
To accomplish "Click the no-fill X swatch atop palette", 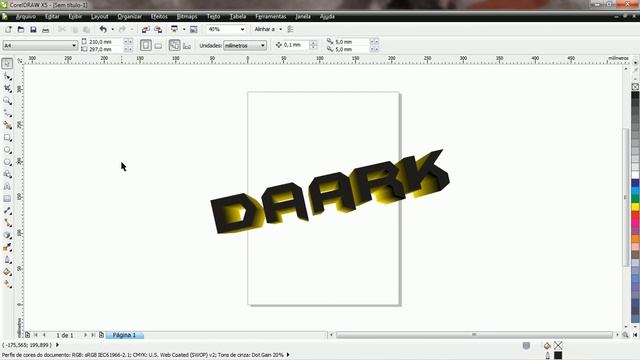I will click(636, 87).
